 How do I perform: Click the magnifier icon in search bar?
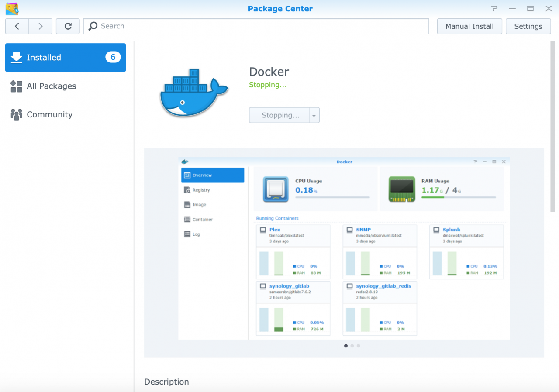(93, 26)
